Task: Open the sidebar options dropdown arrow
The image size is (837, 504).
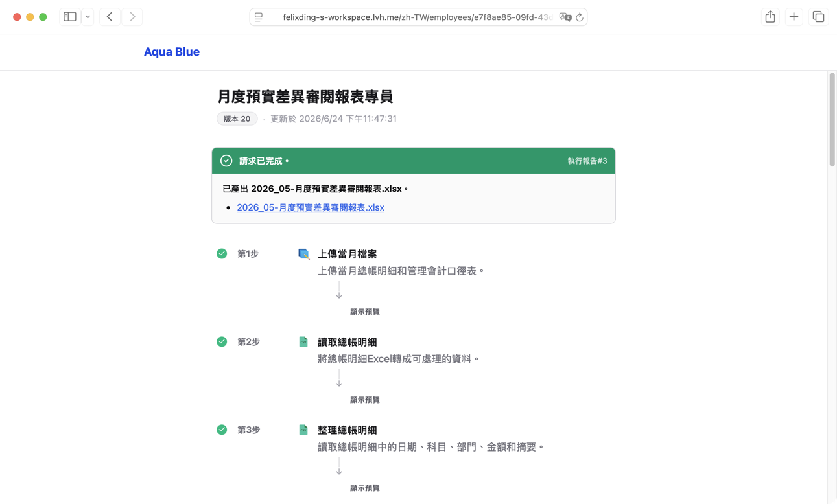Action: point(88,17)
